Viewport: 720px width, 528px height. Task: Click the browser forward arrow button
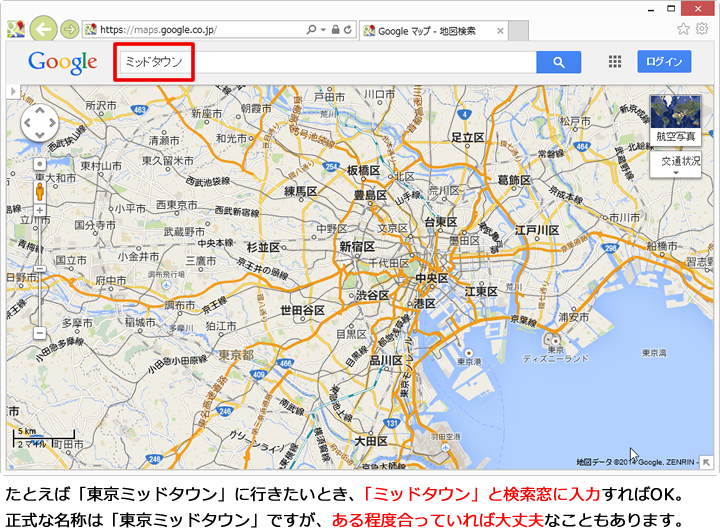pyautogui.click(x=69, y=30)
